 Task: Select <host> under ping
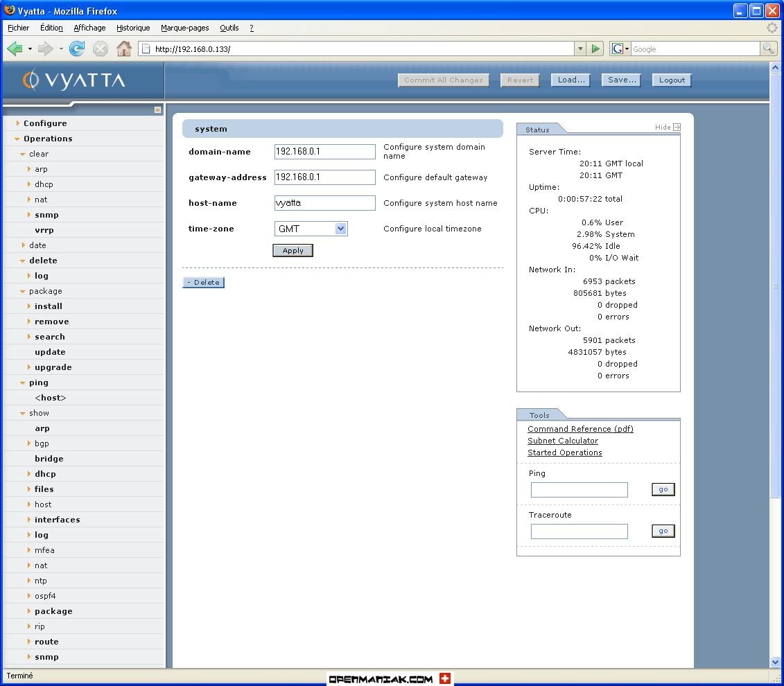coord(51,398)
